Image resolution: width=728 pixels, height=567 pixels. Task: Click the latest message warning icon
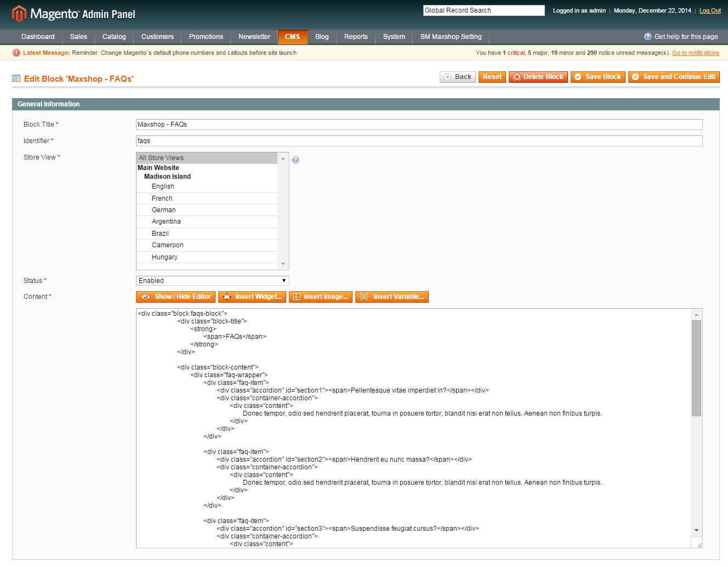click(x=16, y=53)
